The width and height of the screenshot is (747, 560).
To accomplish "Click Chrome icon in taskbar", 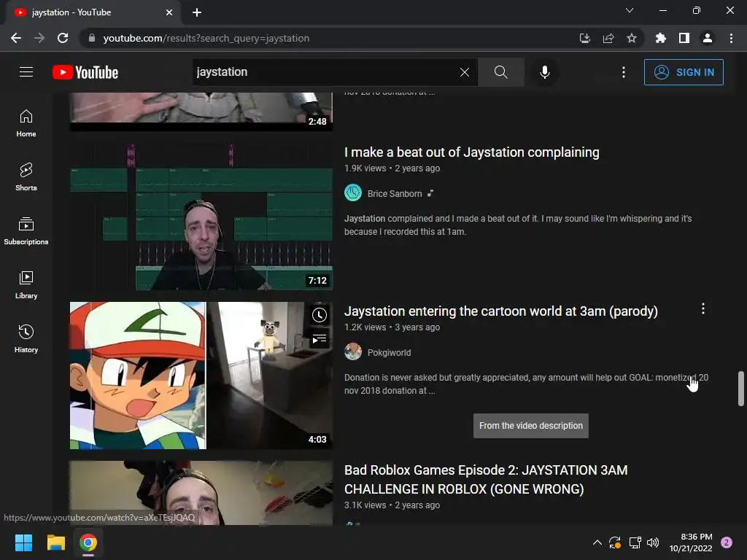I will click(88, 542).
